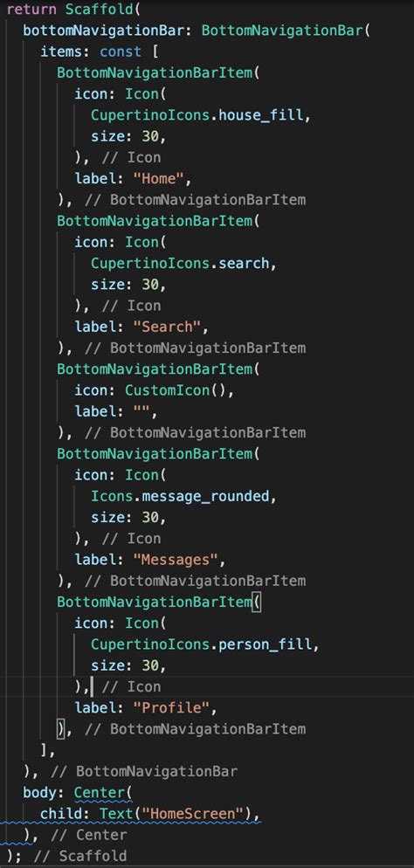Screen dimensions: 414x868
Task: Click the bottomNavigationBar property name
Action: coord(103,30)
